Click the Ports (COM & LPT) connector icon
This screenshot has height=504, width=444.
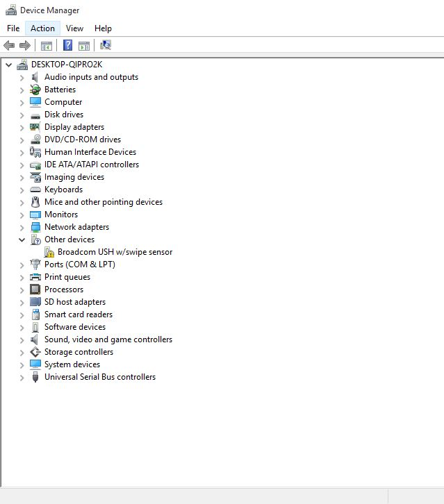(35, 264)
